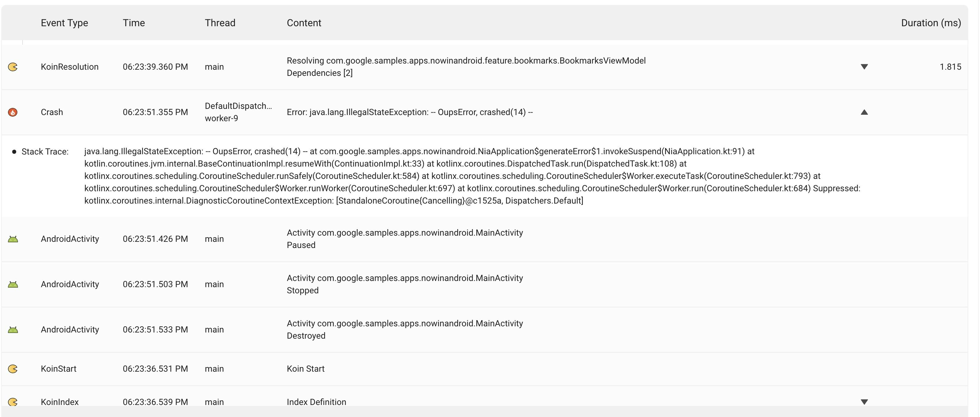The width and height of the screenshot is (980, 417).
Task: Click Android icon for Destroyed activity row
Action: [13, 330]
